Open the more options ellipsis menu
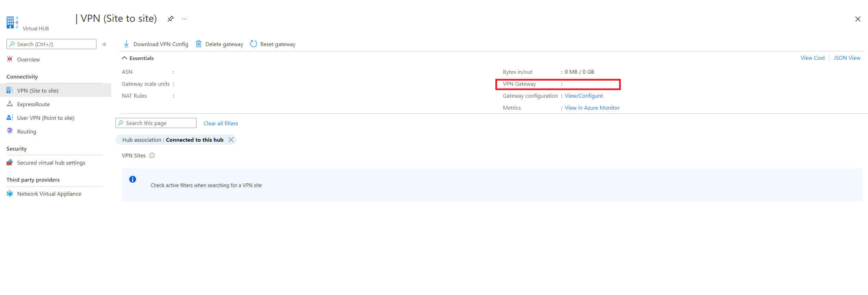 tap(185, 19)
